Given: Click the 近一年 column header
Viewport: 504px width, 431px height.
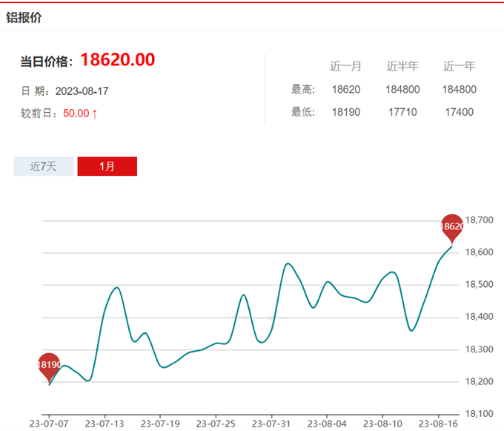Looking at the screenshot, I should coord(459,66).
